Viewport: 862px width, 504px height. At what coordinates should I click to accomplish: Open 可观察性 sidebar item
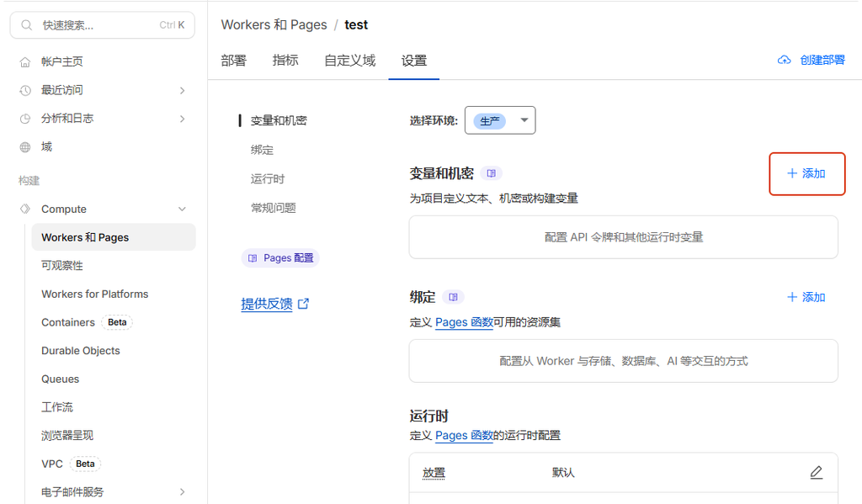click(x=62, y=266)
